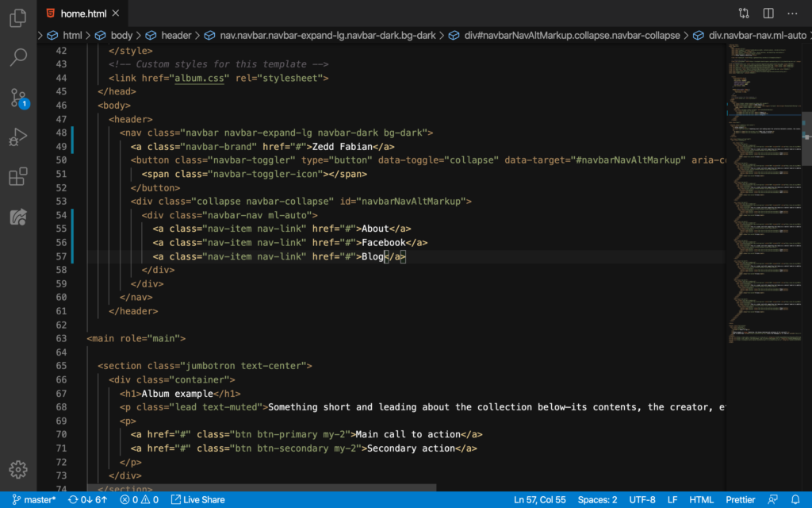Screen dimensions: 812x508
Task: Open the Search view in activity bar
Action: coord(18,57)
